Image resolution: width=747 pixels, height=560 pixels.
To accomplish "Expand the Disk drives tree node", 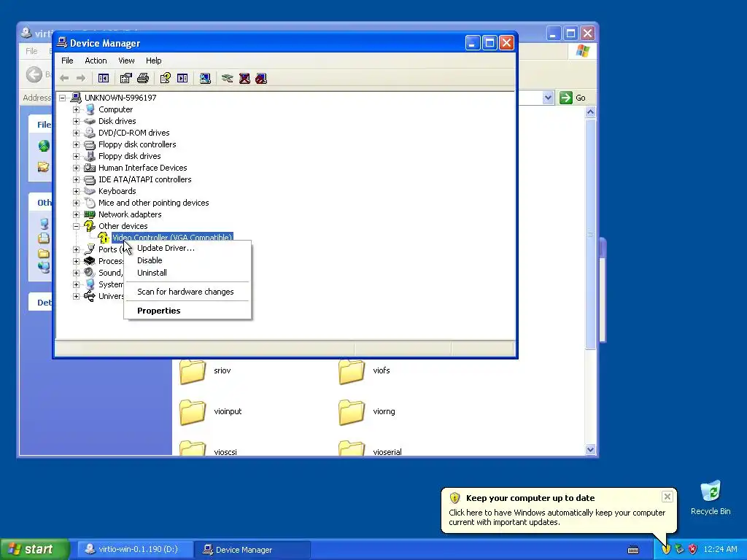I will click(76, 121).
